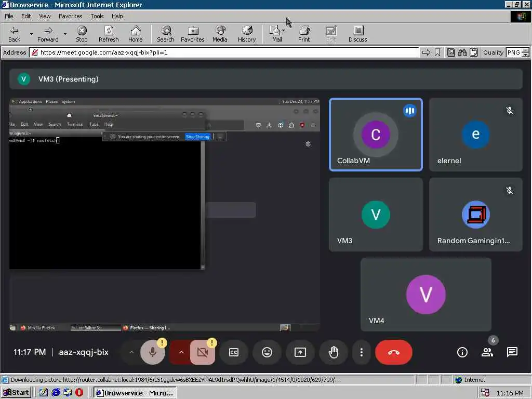Image resolution: width=532 pixels, height=399 pixels.
Task: Click the Discuss toolbar button
Action: point(357,34)
